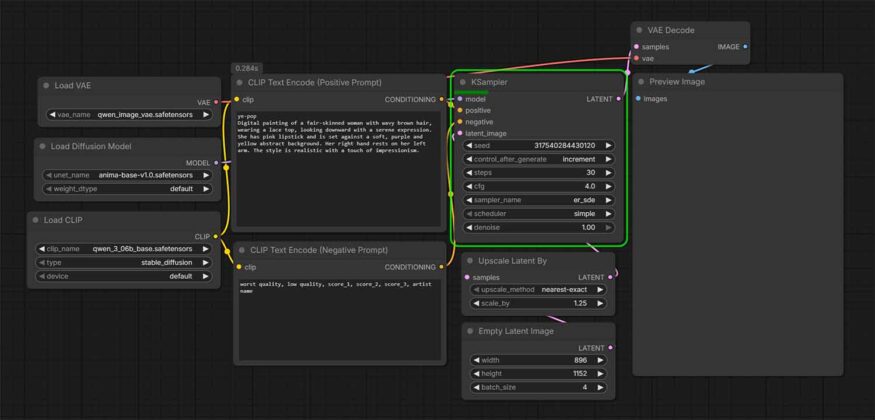Screen dimensions: 875x420
Task: Click the KSampler LATENT output socket
Action: tap(618, 99)
